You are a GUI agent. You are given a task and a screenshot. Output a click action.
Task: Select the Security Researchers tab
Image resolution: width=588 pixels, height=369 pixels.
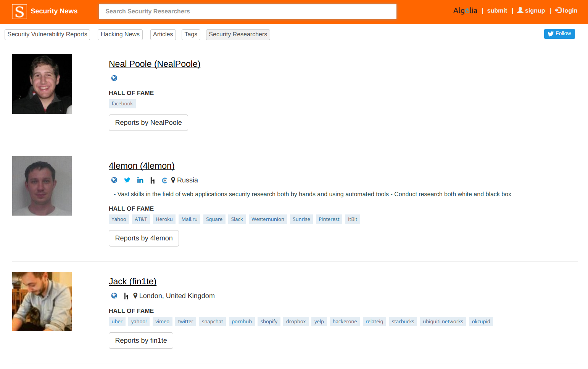coord(238,35)
